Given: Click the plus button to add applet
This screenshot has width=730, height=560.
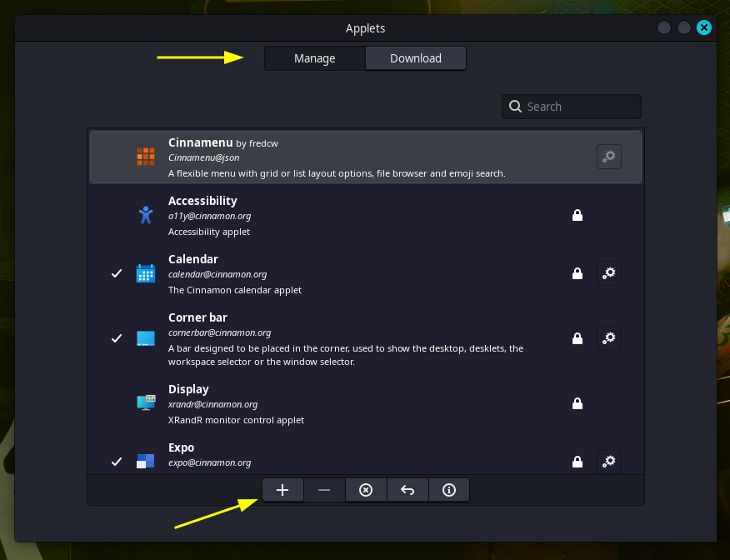Looking at the screenshot, I should [x=282, y=490].
